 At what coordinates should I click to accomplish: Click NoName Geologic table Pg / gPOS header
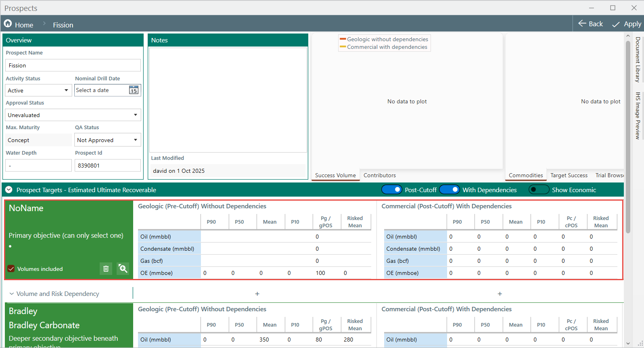click(326, 222)
